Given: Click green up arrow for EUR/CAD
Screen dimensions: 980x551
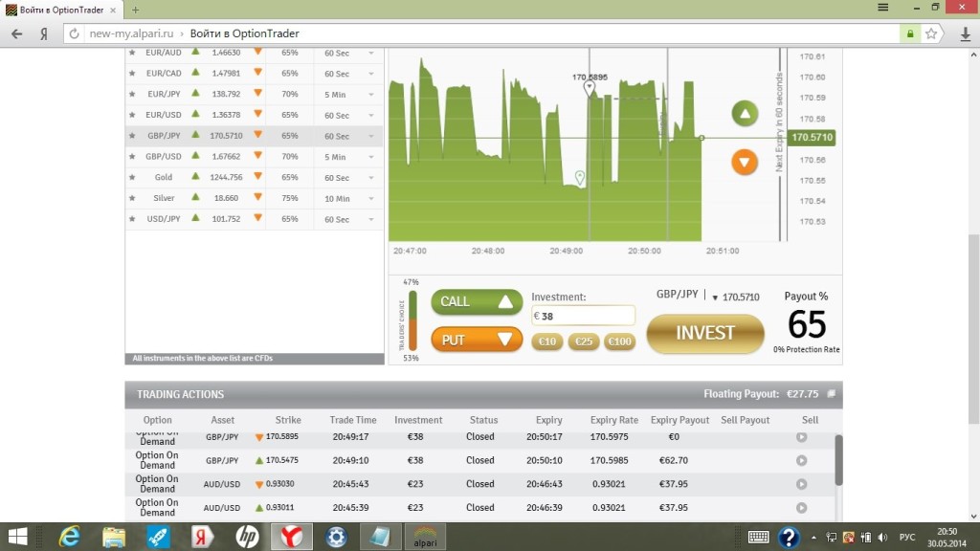Looking at the screenshot, I should pyautogui.click(x=195, y=72).
